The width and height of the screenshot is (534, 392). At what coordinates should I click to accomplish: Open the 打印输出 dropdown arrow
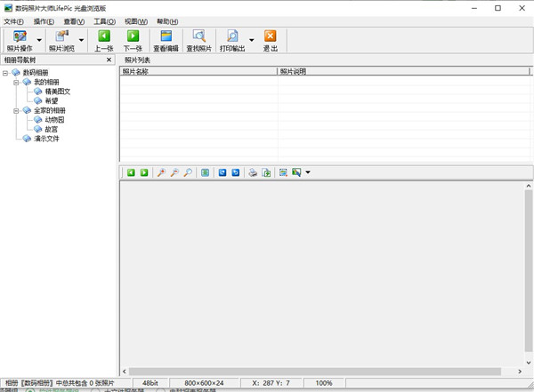click(x=252, y=40)
